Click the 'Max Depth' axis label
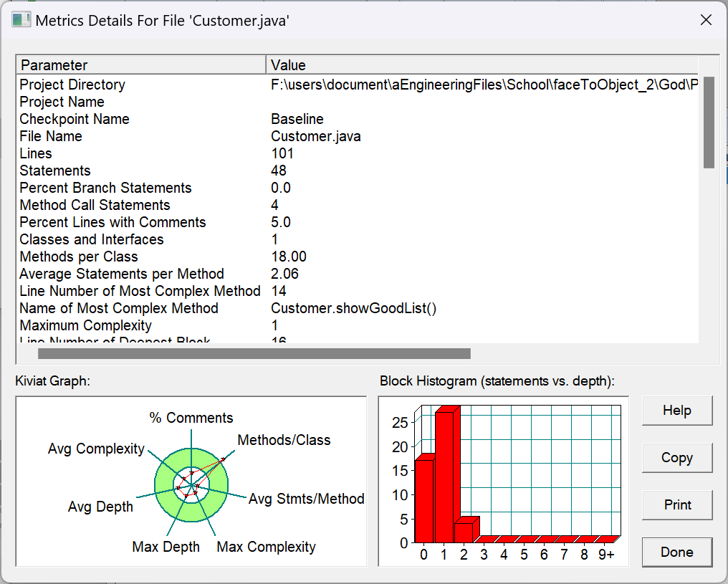This screenshot has width=728, height=584. (x=166, y=547)
